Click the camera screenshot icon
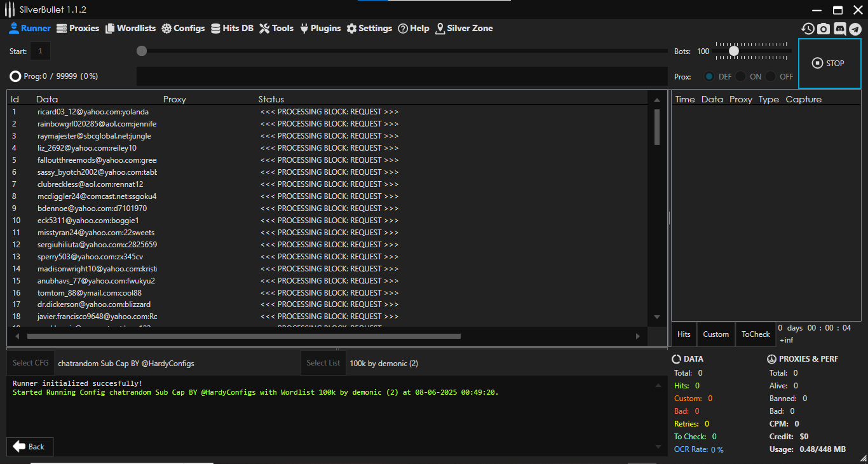Image resolution: width=868 pixels, height=464 pixels. [x=824, y=29]
